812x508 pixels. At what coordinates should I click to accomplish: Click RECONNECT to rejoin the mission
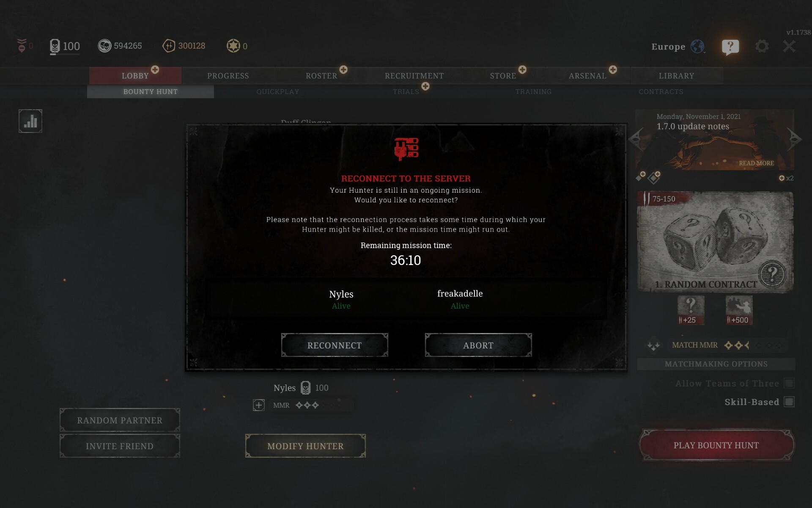[x=335, y=345]
